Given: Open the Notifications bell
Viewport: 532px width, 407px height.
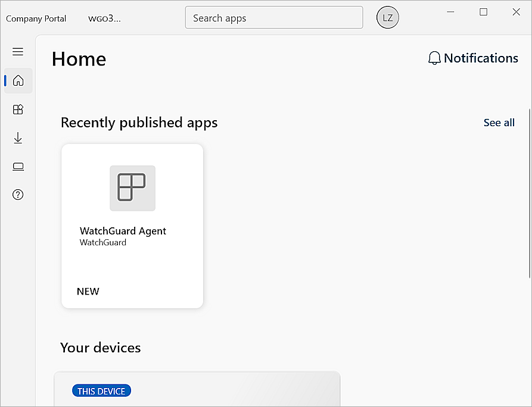Looking at the screenshot, I should pyautogui.click(x=434, y=58).
